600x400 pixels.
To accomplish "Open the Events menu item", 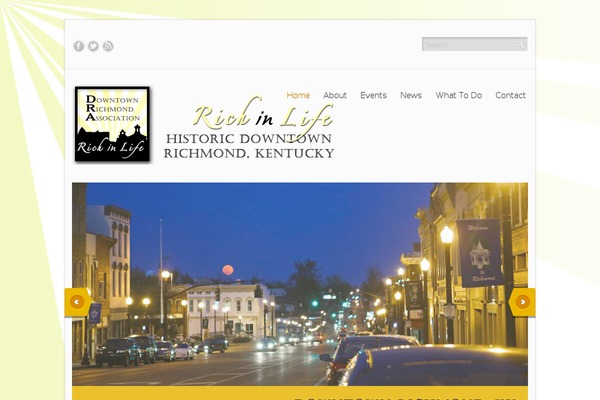I will 373,95.
